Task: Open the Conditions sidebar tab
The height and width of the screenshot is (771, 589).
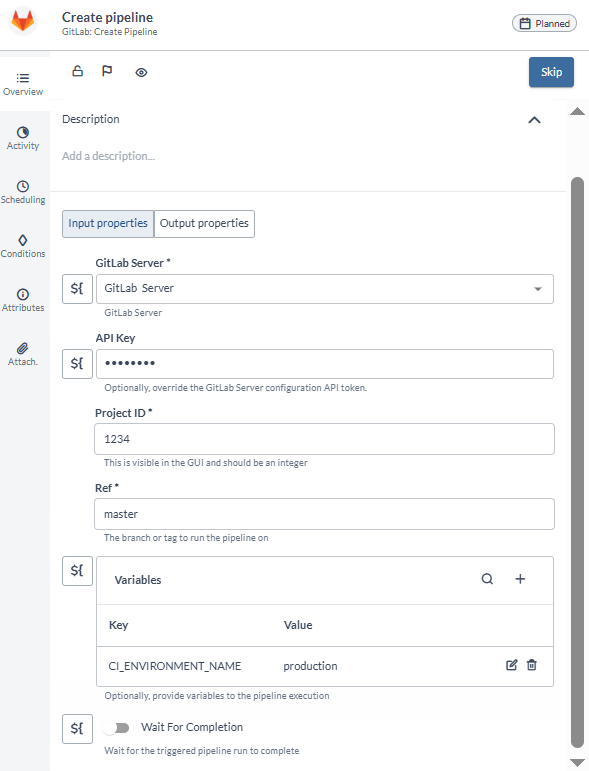Action: [x=23, y=246]
